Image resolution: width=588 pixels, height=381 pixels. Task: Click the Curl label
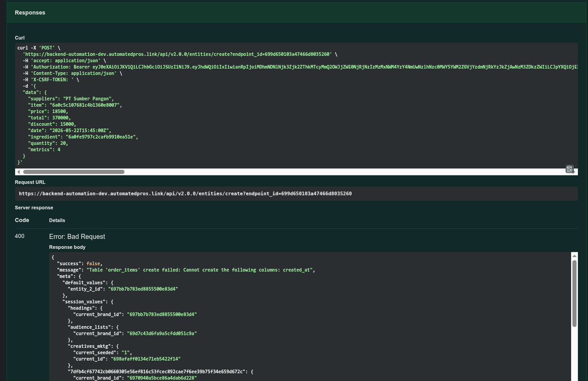20,38
